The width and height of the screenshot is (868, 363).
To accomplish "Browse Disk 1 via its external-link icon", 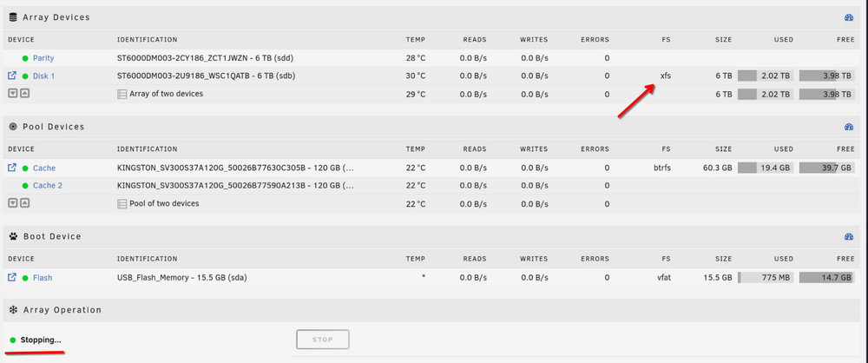I will coord(12,76).
